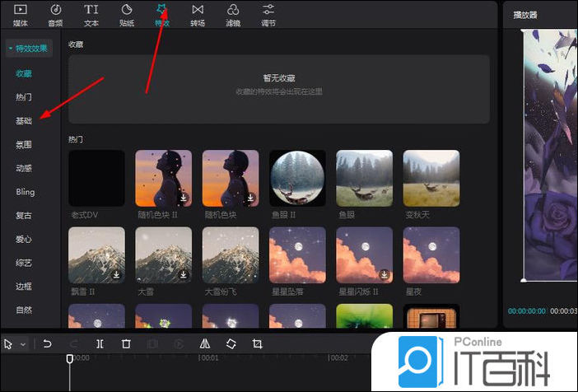The width and height of the screenshot is (578, 392).
Task: Collapse the 特效效果 category list
Action: [x=29, y=49]
